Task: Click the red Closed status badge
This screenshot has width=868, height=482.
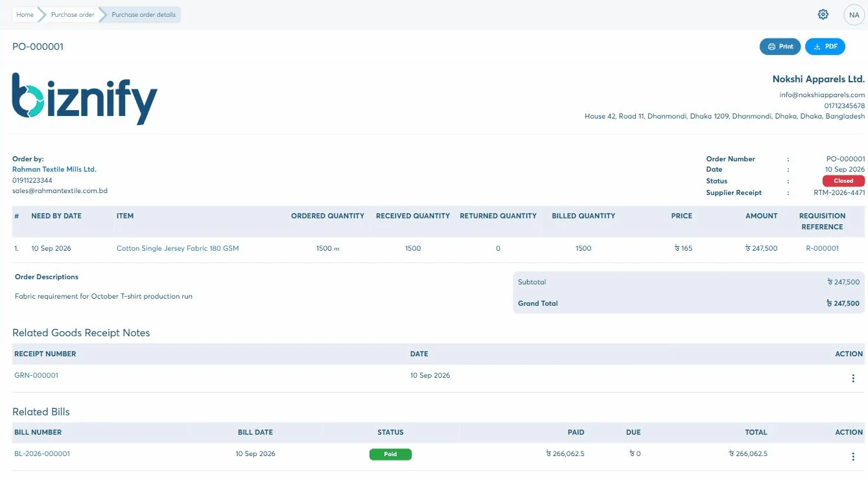Action: pos(843,181)
